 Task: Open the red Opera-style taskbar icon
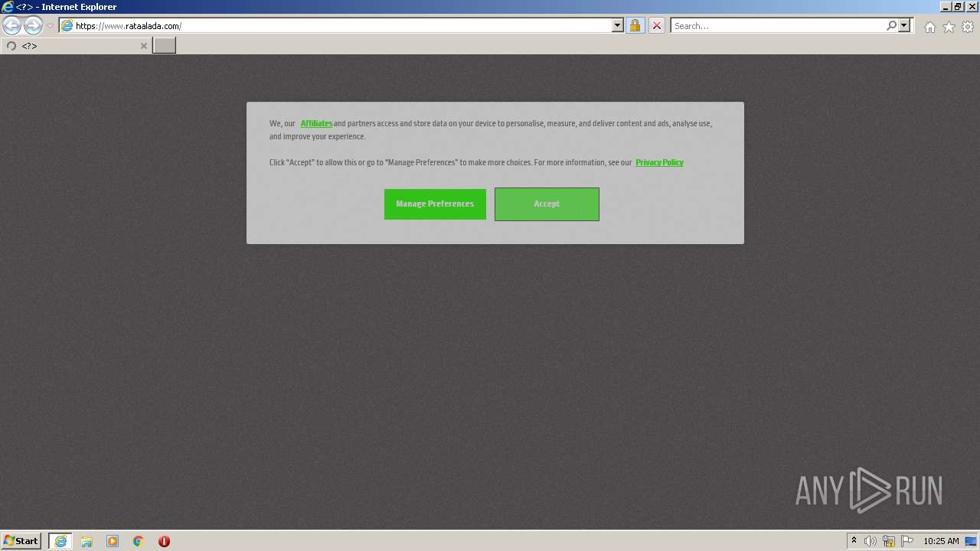(x=164, y=541)
